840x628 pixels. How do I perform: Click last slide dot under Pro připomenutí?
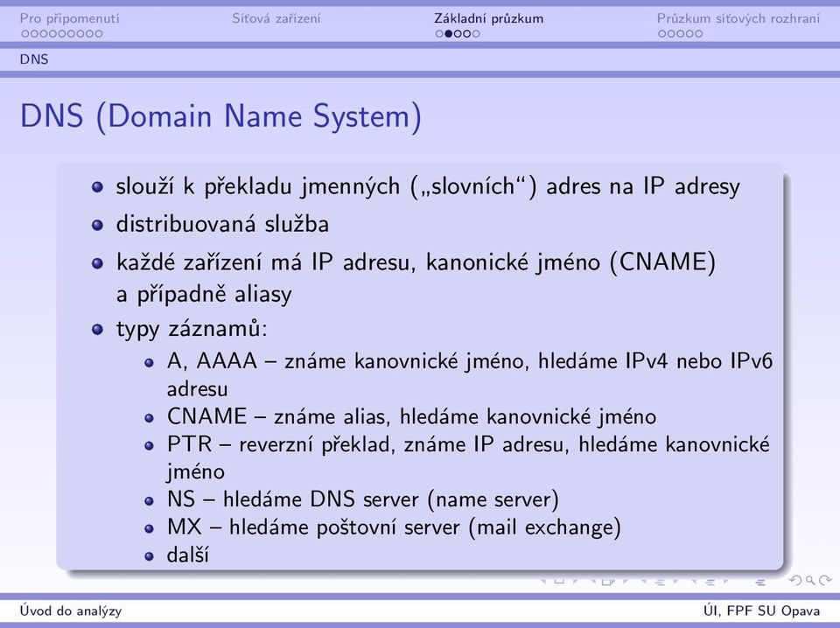(99, 34)
